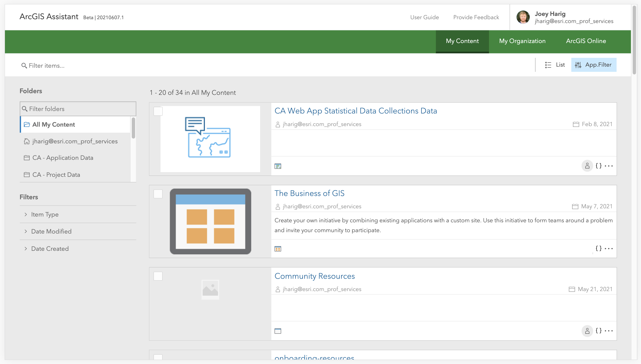Click the share icon on Community Resources item
This screenshot has height=364, width=641.
pos(587,331)
